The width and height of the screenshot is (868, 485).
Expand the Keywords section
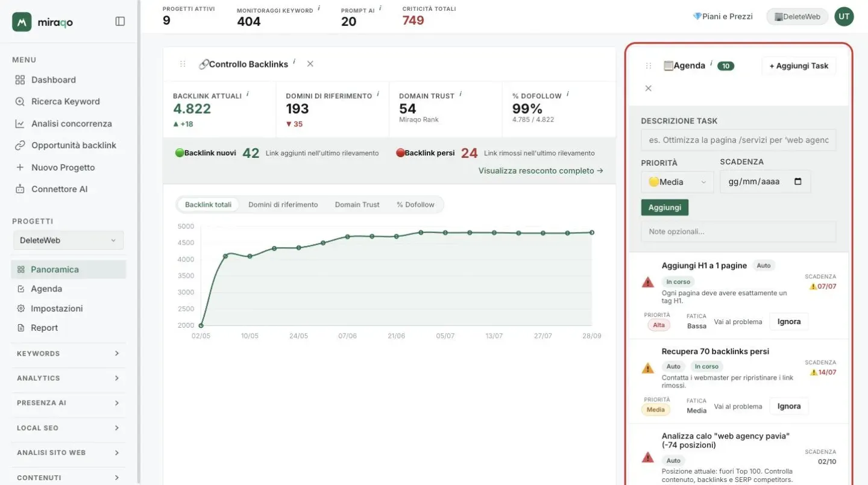click(x=68, y=354)
